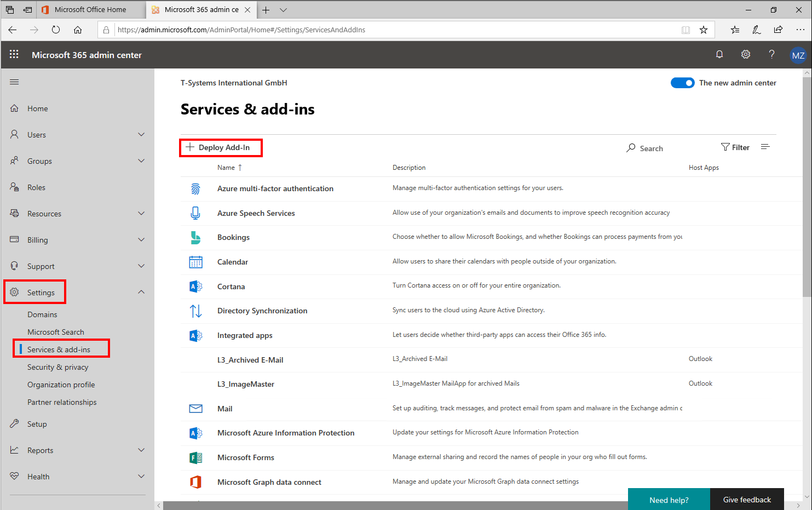Click the Microsoft Graph data connect Office icon
Image resolution: width=812 pixels, height=510 pixels.
coord(195,482)
